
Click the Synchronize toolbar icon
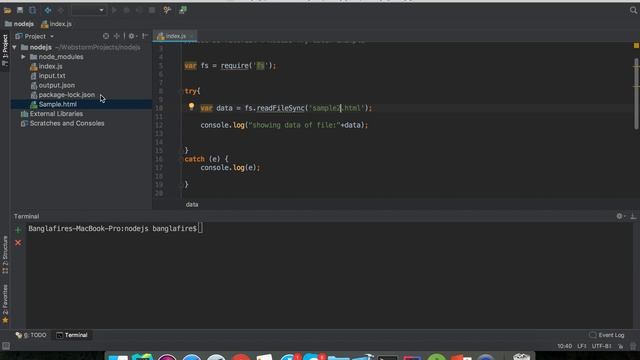[x=32, y=10]
